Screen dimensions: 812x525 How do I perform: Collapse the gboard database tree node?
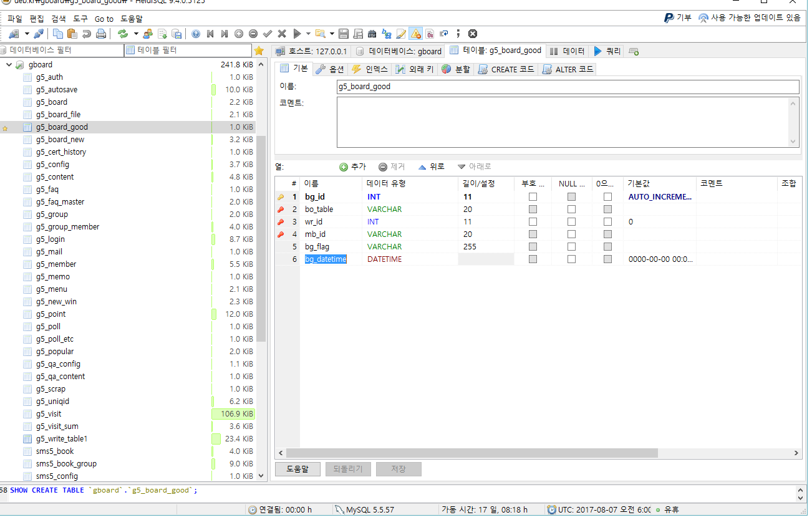[9, 65]
